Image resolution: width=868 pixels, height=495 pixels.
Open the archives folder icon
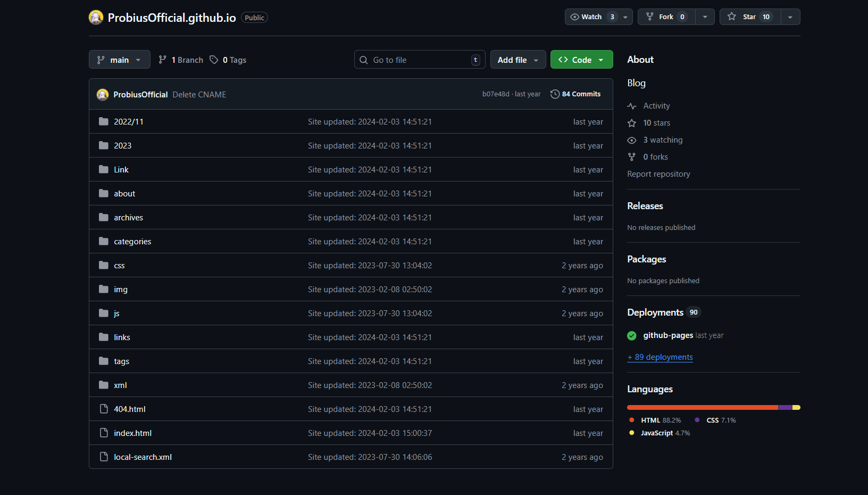(x=104, y=217)
